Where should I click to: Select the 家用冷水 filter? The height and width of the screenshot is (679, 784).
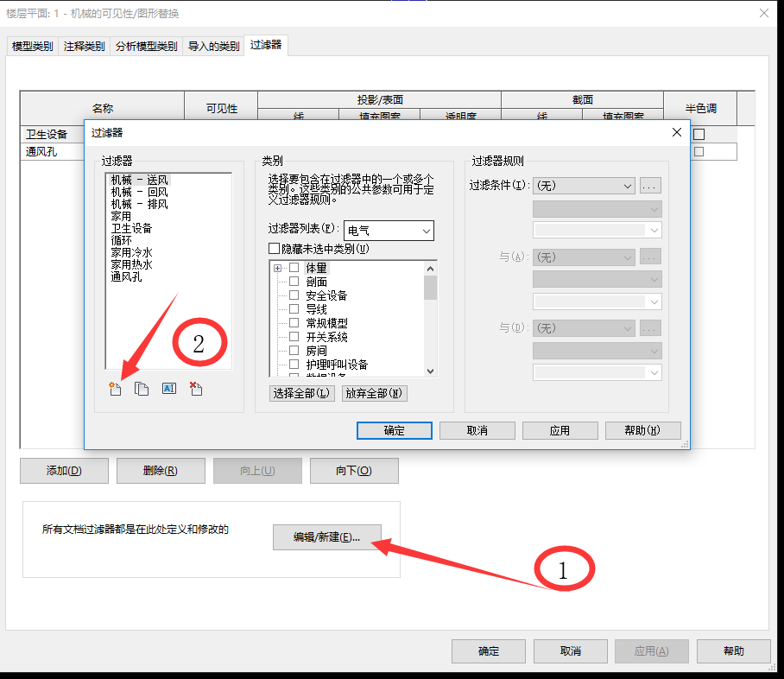coord(131,252)
